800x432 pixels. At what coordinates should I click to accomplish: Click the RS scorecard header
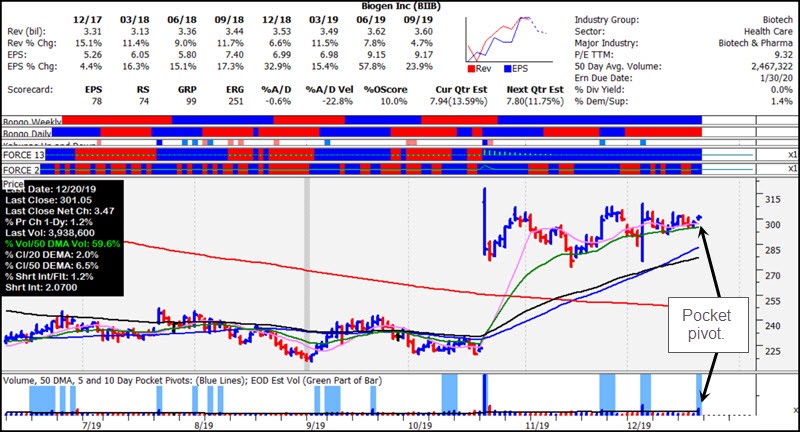click(143, 90)
